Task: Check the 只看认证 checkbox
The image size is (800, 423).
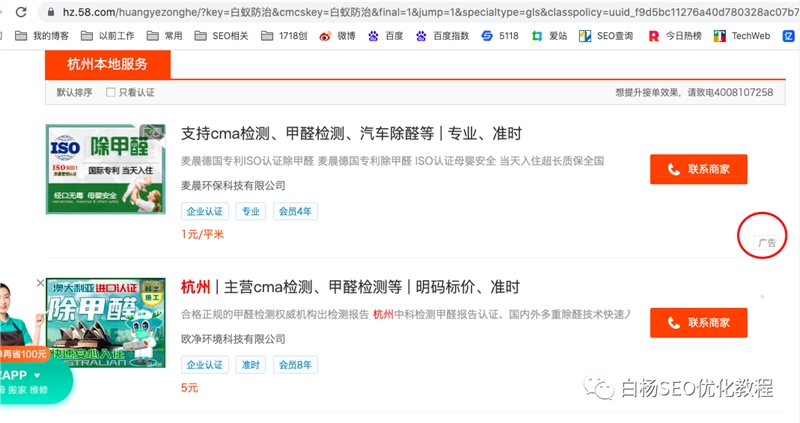Action: (x=110, y=92)
